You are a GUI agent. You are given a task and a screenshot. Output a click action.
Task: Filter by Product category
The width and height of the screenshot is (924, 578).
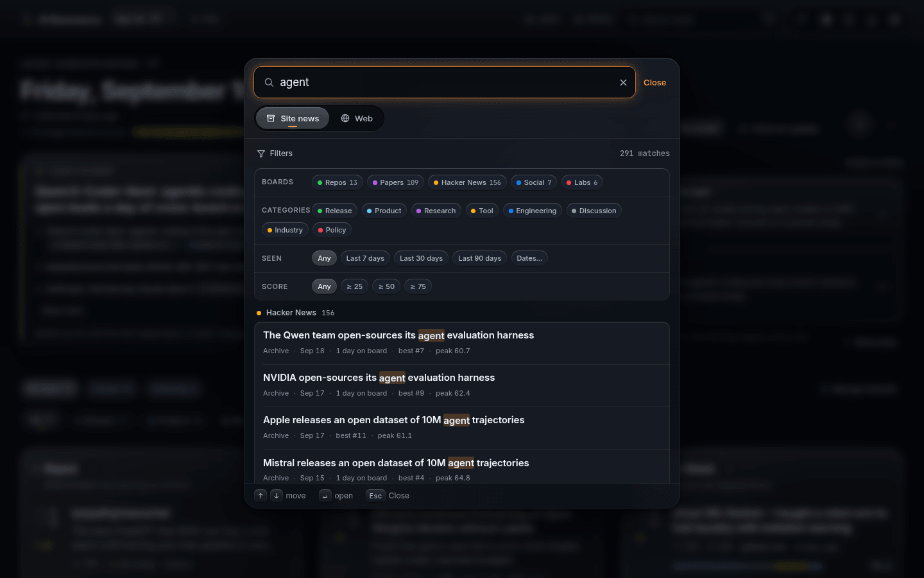coord(384,211)
